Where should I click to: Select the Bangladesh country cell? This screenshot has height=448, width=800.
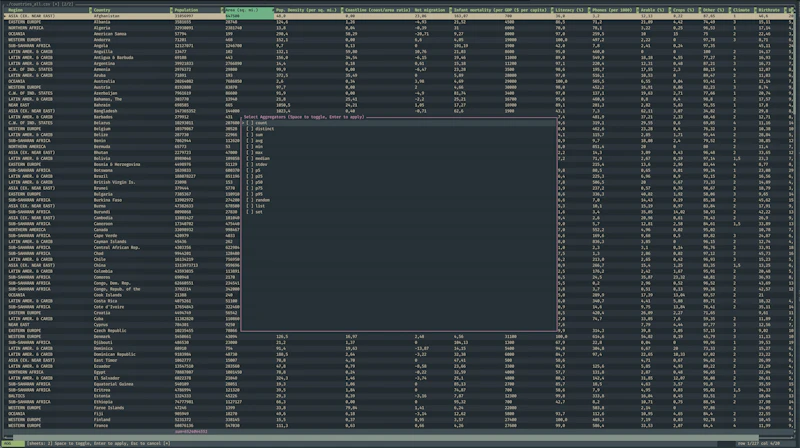point(105,111)
